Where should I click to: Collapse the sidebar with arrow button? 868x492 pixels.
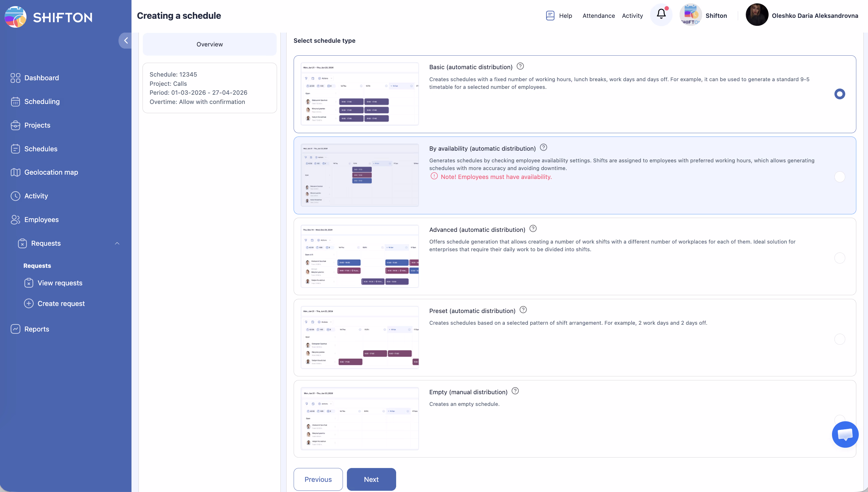(x=126, y=41)
